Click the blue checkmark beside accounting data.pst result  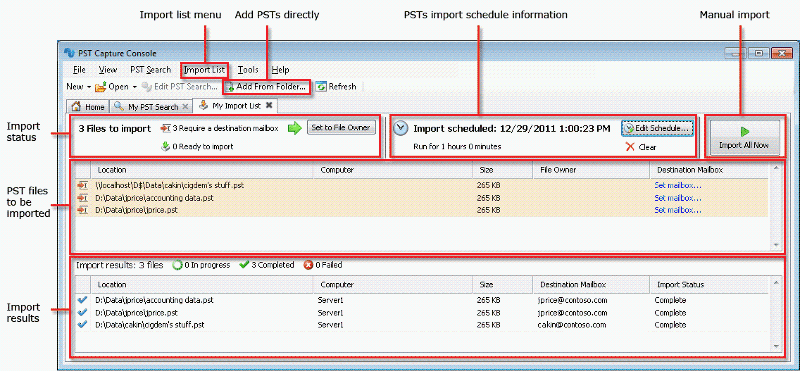(x=82, y=300)
